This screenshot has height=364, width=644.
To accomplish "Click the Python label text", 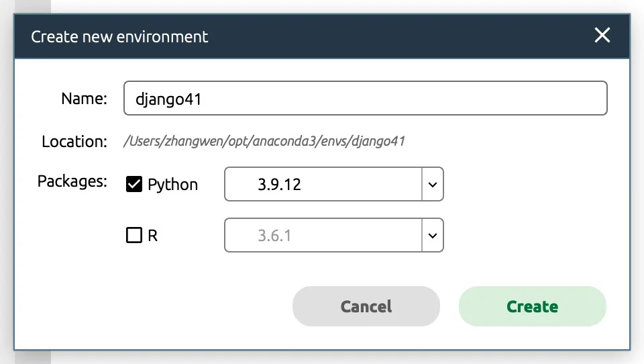I will tap(172, 185).
